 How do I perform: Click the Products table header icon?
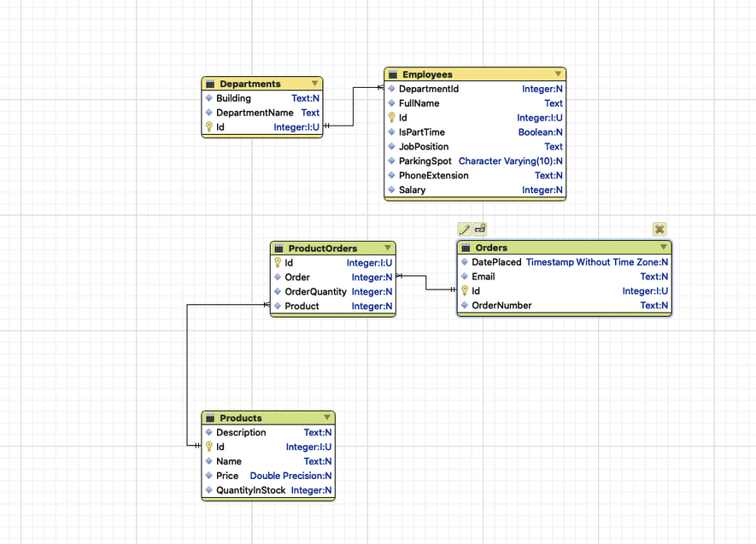point(210,418)
